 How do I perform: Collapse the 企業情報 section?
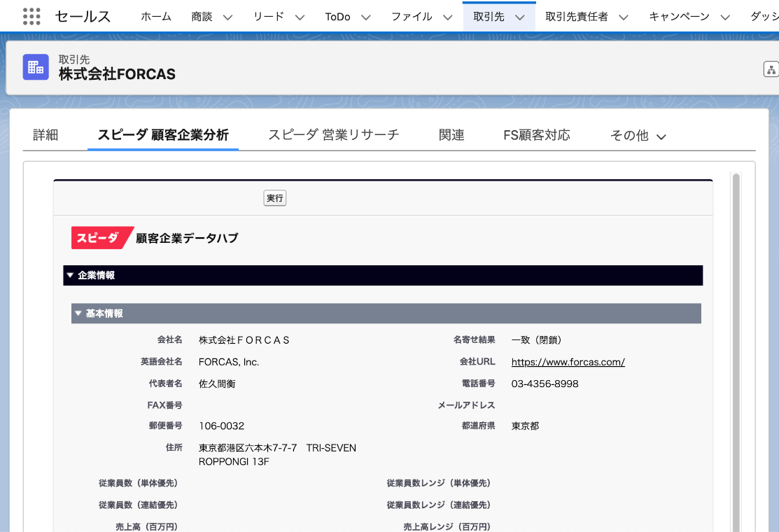(70, 276)
